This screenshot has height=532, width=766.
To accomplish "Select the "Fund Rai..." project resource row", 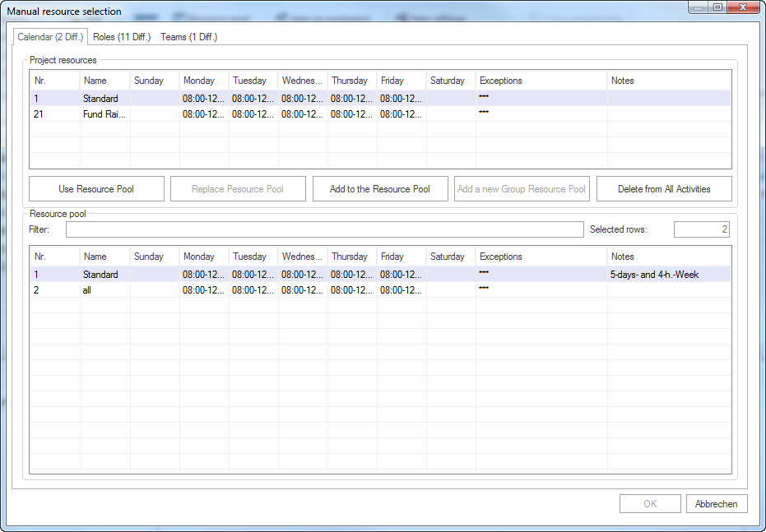I will (381, 113).
